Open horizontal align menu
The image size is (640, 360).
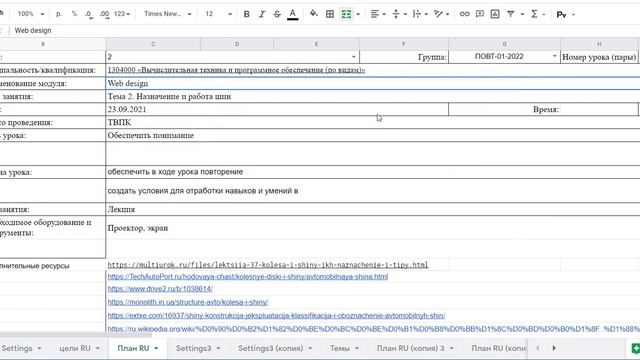[378, 14]
